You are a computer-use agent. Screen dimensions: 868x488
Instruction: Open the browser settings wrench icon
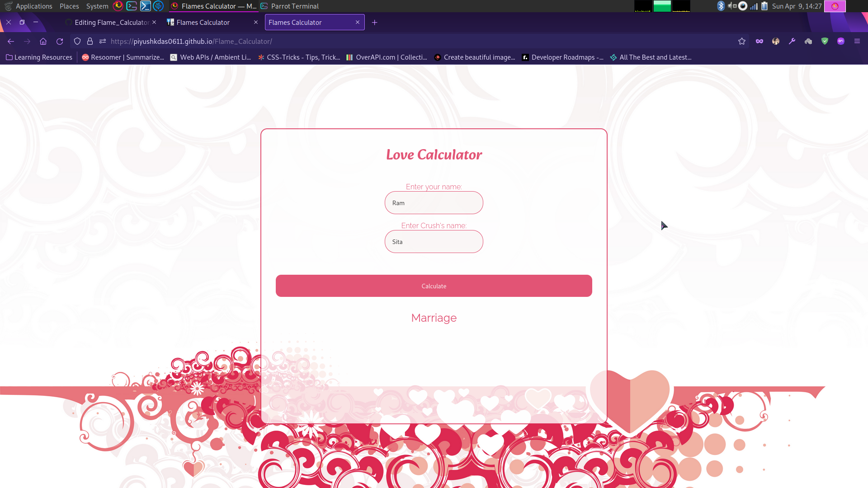792,41
